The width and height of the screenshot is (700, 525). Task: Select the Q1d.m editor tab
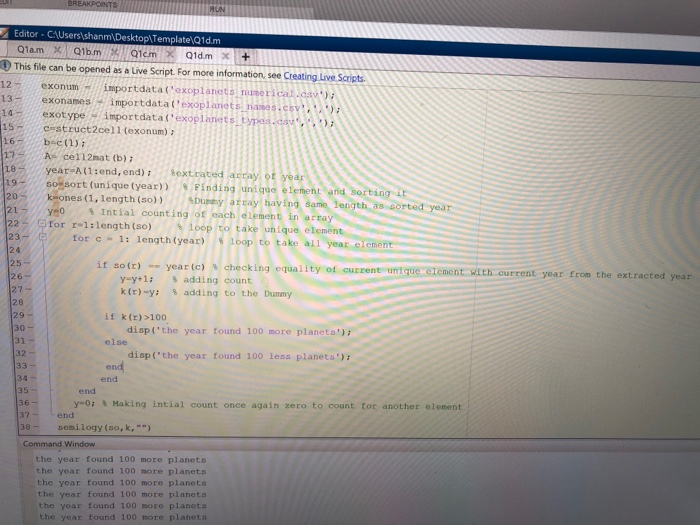coord(199,55)
